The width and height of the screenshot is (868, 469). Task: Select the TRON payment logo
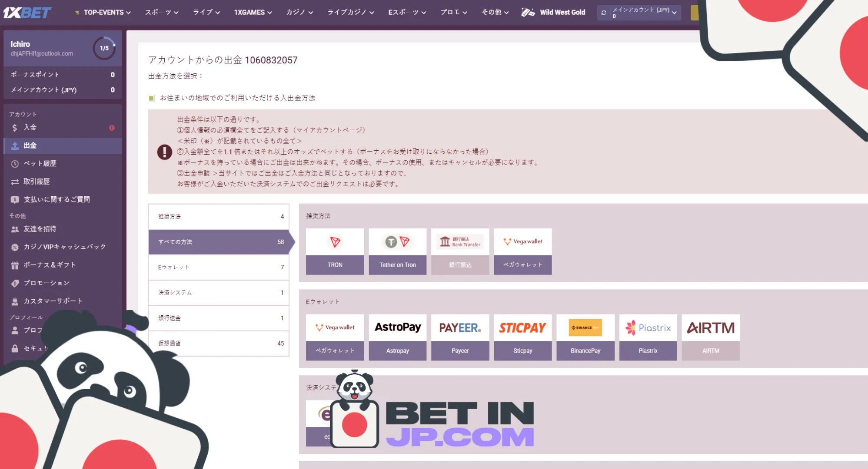(x=335, y=242)
